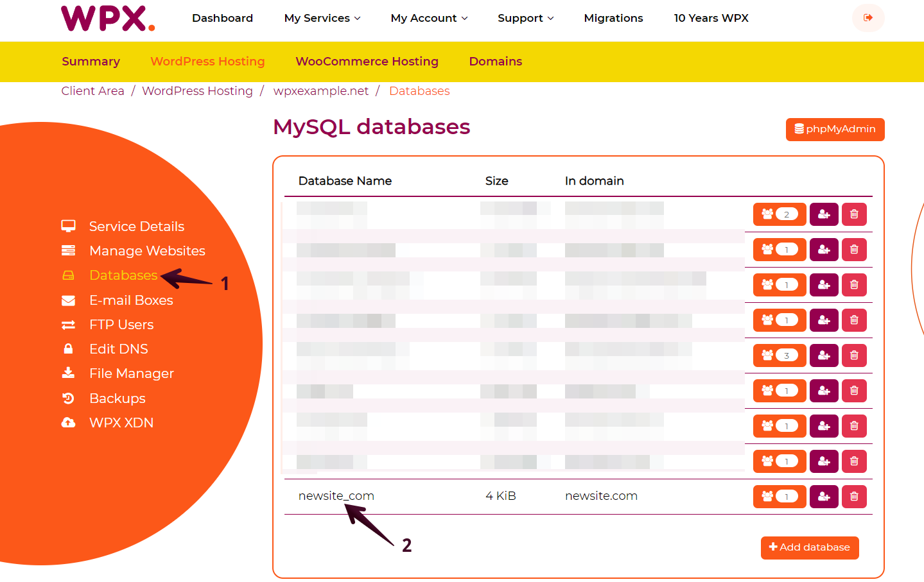Select the Domains tab
The width and height of the screenshot is (924, 582).
click(x=495, y=62)
